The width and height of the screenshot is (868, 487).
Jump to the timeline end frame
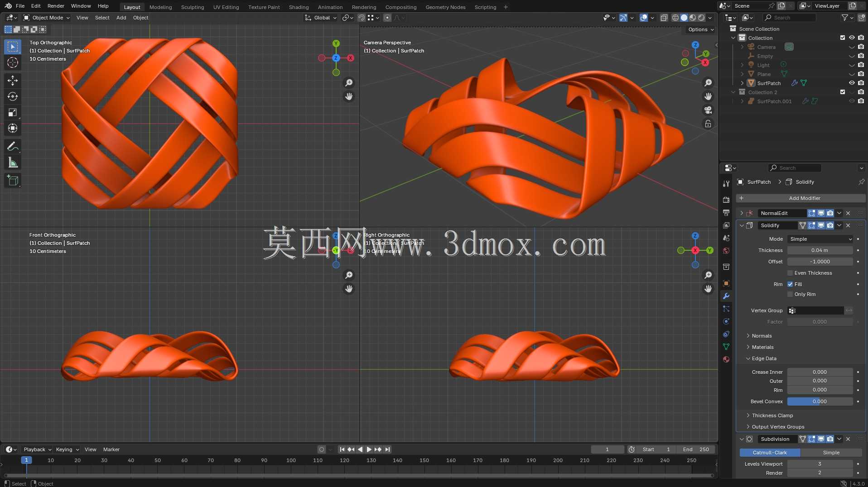click(387, 449)
